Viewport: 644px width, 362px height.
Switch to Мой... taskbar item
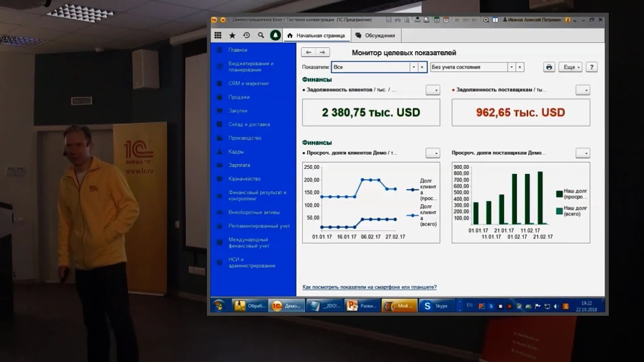(399, 305)
